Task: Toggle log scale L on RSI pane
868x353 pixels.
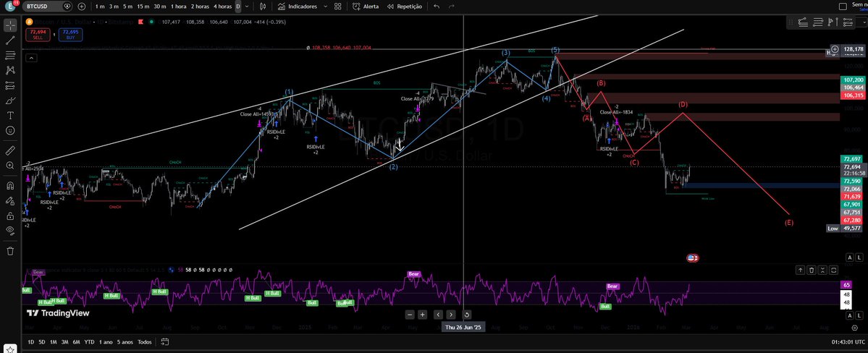Action: coord(859,315)
